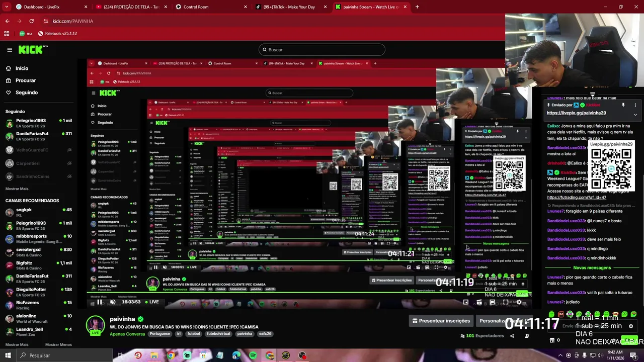The height and width of the screenshot is (362, 644).
Task: Close the Control Room tab
Action: coord(246,7)
